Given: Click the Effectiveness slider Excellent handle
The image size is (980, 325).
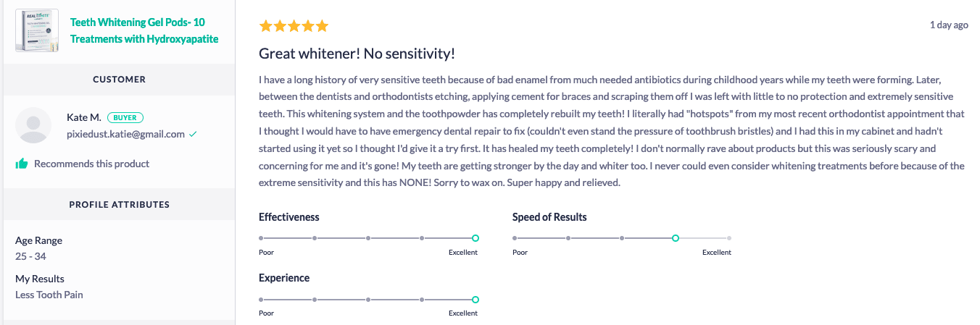Looking at the screenshot, I should pyautogui.click(x=476, y=238).
